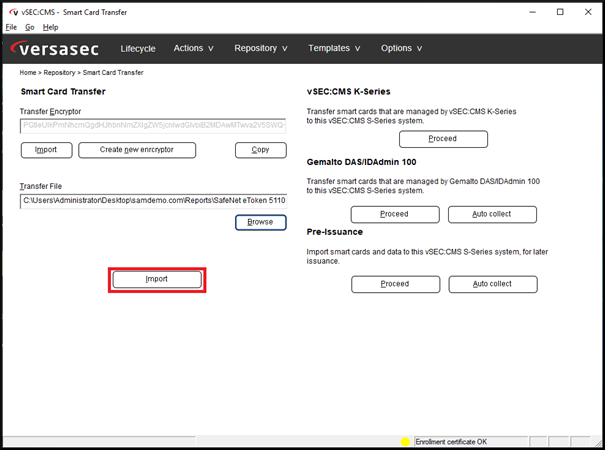605x450 pixels.
Task: Close the vSEC:CMS window
Action: [588, 12]
